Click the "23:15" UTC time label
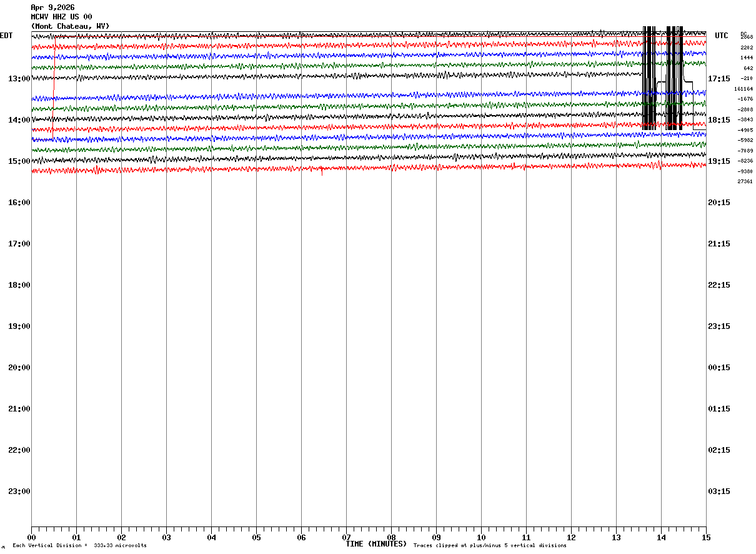 (719, 326)
